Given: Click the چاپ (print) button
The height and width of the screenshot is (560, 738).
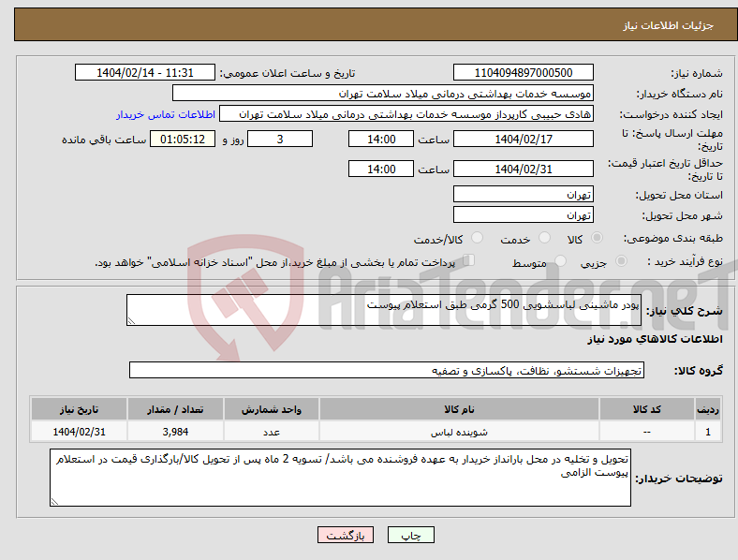Looking at the screenshot, I should (x=410, y=536).
